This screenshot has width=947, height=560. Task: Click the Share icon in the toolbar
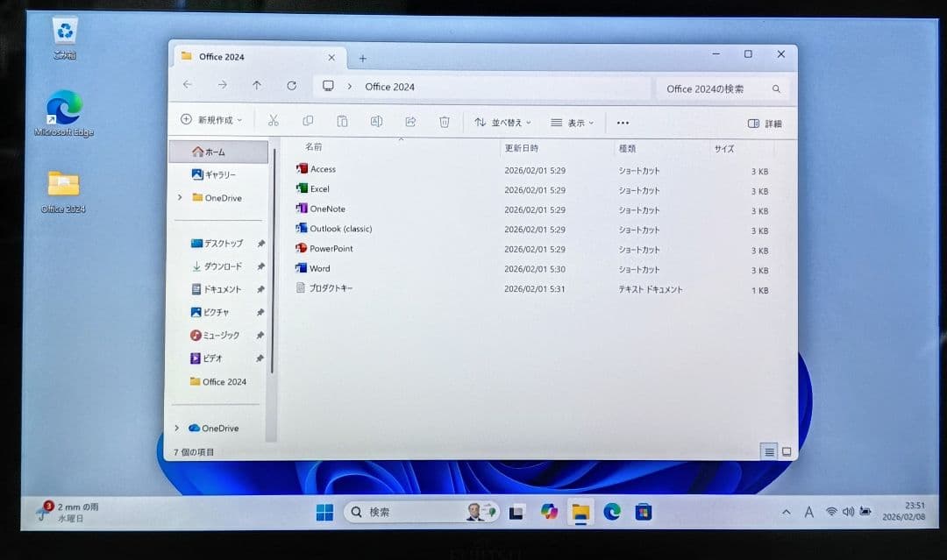(410, 122)
